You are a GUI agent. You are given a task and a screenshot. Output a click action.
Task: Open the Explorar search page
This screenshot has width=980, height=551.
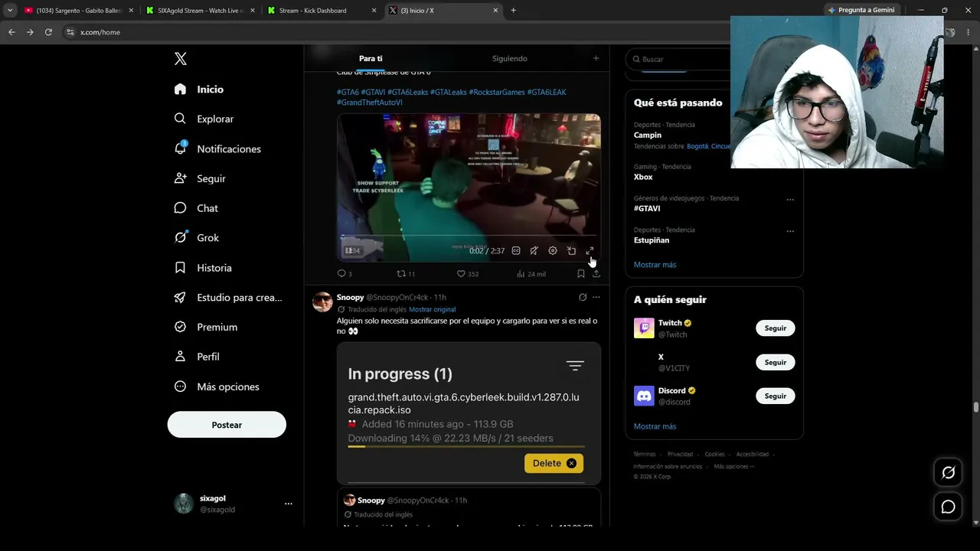[x=204, y=119]
